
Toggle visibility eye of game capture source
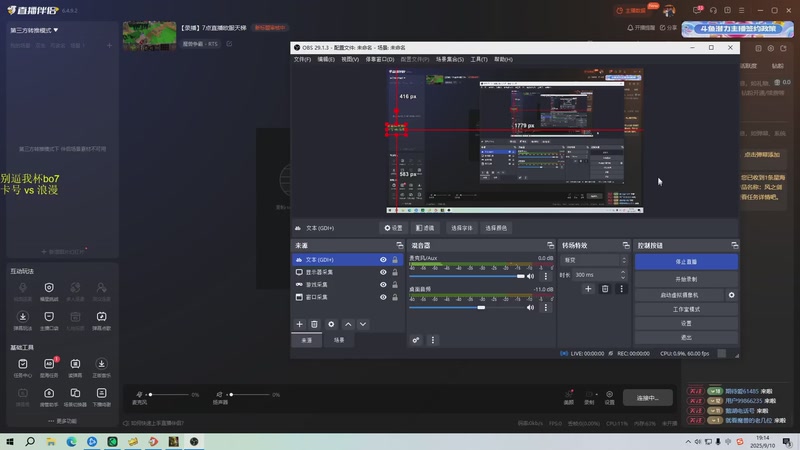[x=383, y=285]
